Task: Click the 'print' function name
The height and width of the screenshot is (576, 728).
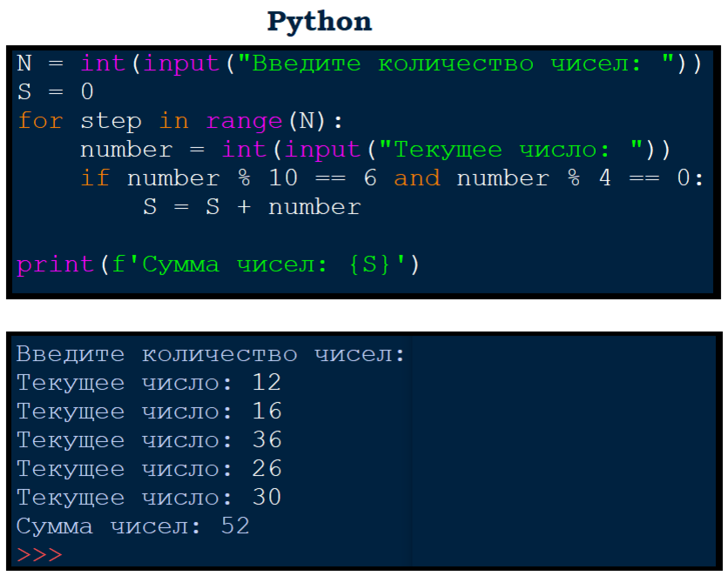Action: (55, 265)
